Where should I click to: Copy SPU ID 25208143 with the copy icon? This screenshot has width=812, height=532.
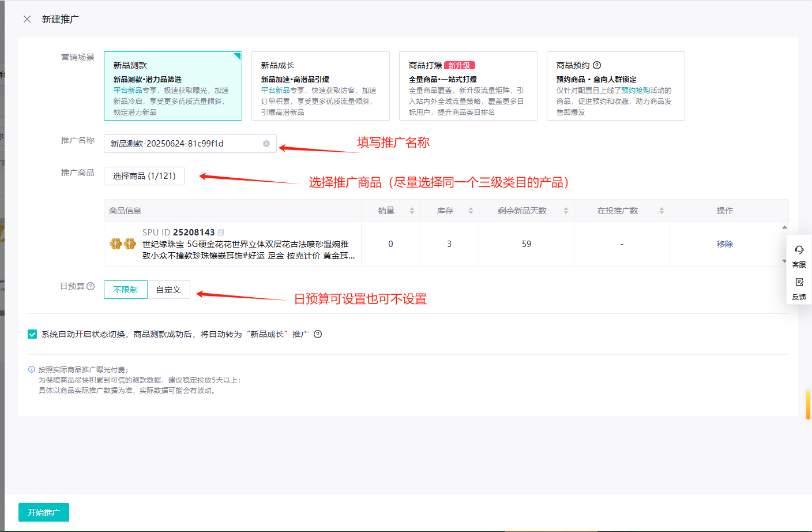coord(221,233)
